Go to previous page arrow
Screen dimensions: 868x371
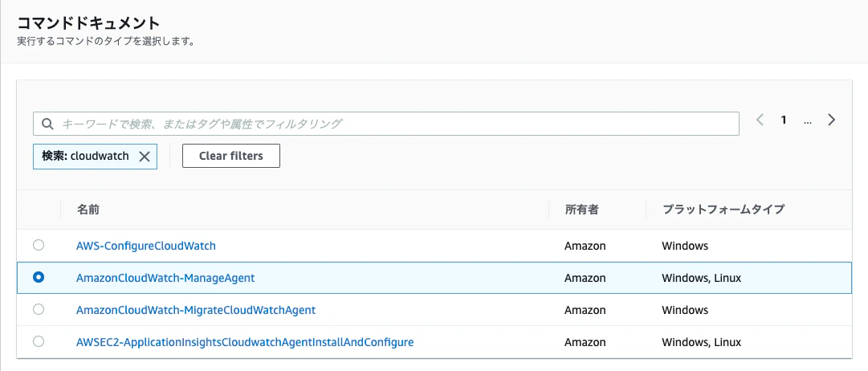point(760,120)
